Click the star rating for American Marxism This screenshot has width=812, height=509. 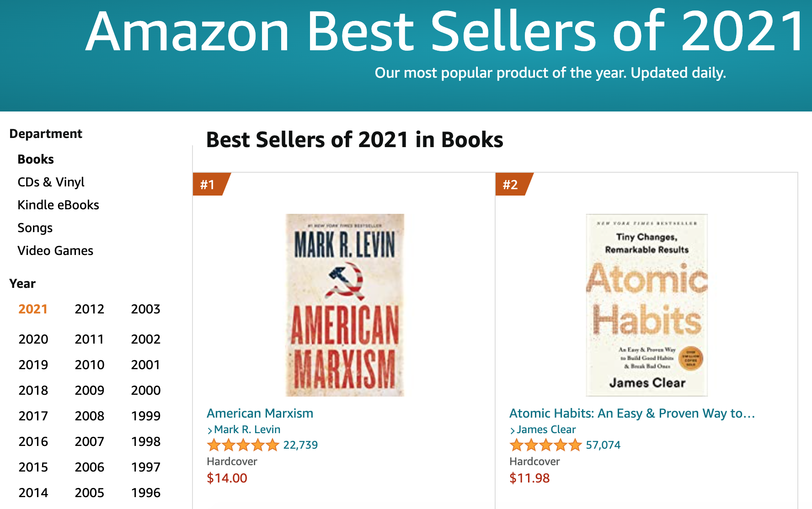(x=244, y=445)
